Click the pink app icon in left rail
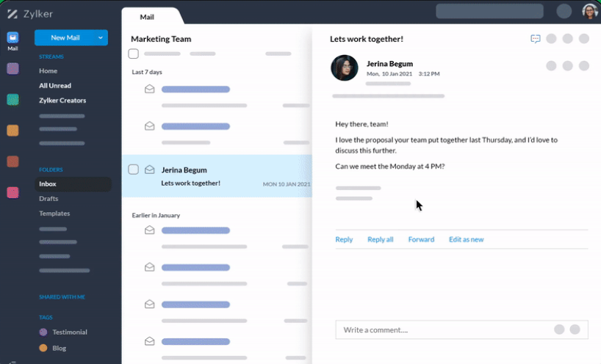This screenshot has width=601, height=364. click(x=12, y=192)
